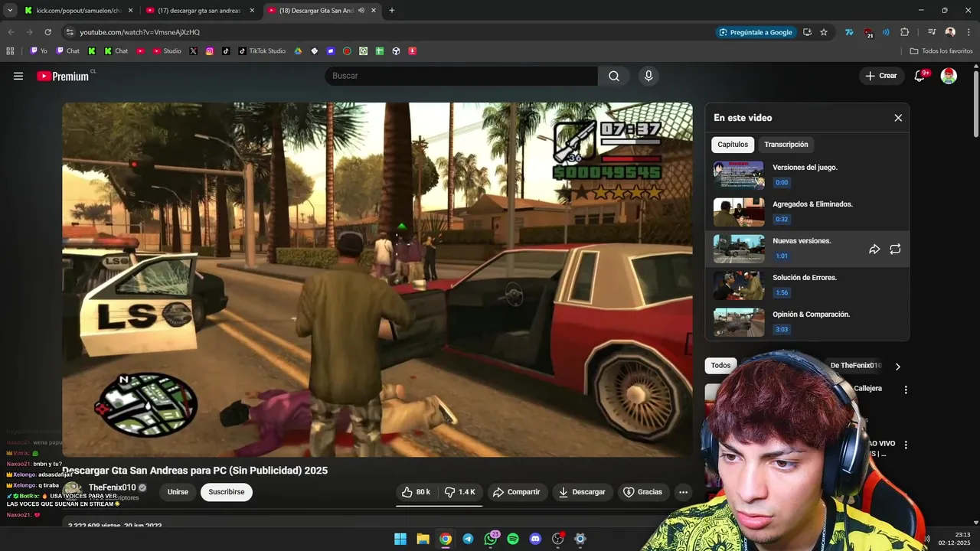This screenshot has width=980, height=551.
Task: Open Windows Start menu
Action: coord(400,539)
